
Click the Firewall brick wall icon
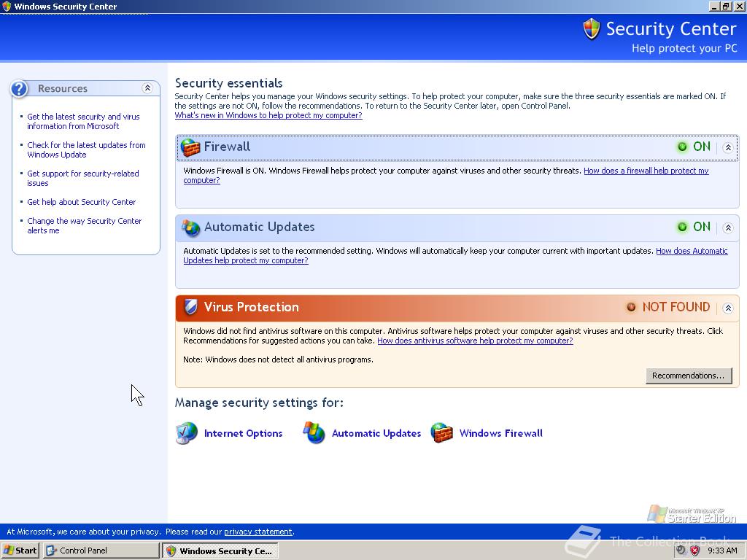coord(190,147)
